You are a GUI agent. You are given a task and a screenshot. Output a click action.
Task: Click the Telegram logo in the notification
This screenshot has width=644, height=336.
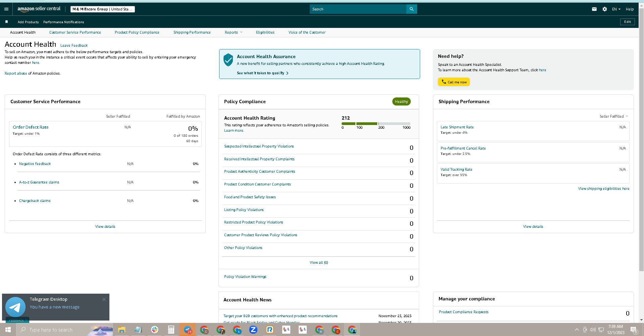15,307
